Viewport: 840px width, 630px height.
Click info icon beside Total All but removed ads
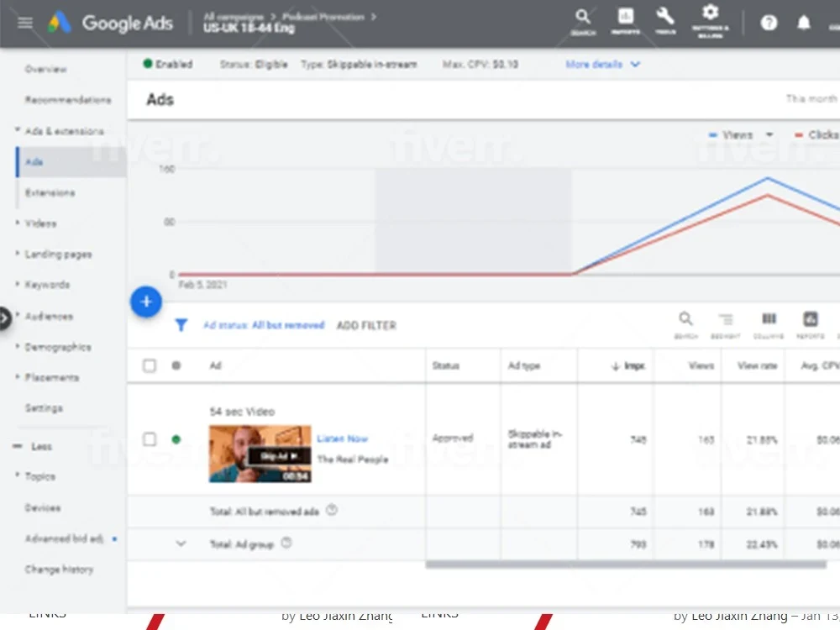pos(332,510)
